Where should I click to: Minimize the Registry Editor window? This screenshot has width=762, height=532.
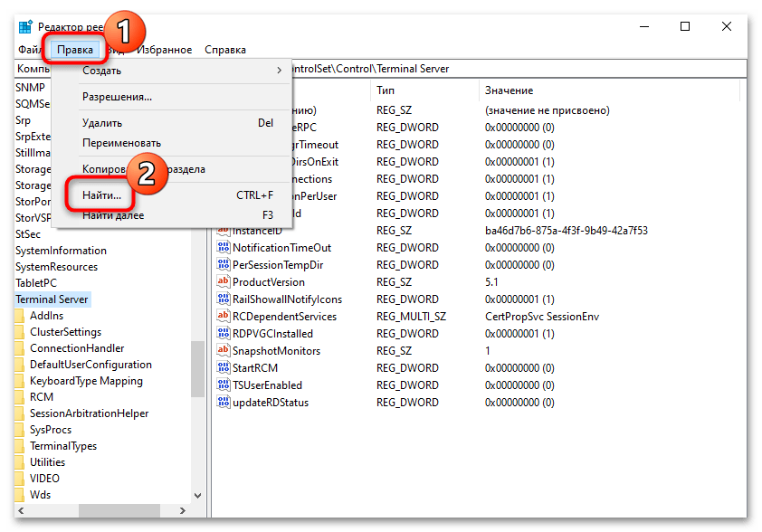tap(644, 27)
